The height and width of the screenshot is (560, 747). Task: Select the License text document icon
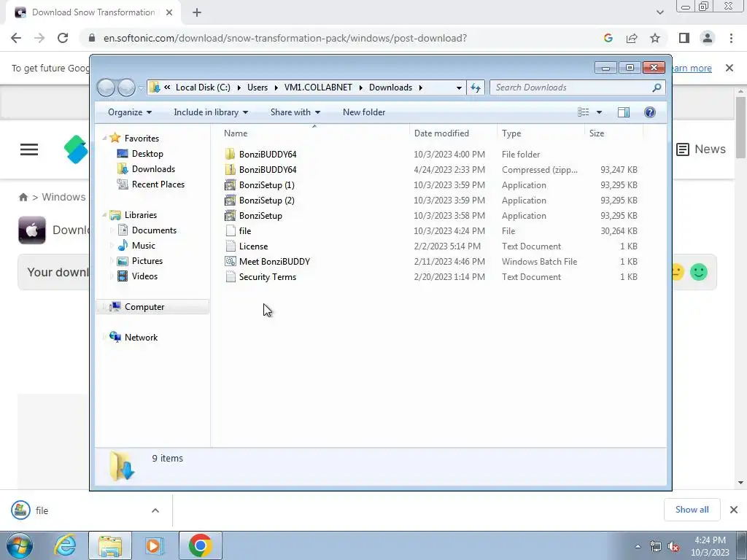(230, 246)
